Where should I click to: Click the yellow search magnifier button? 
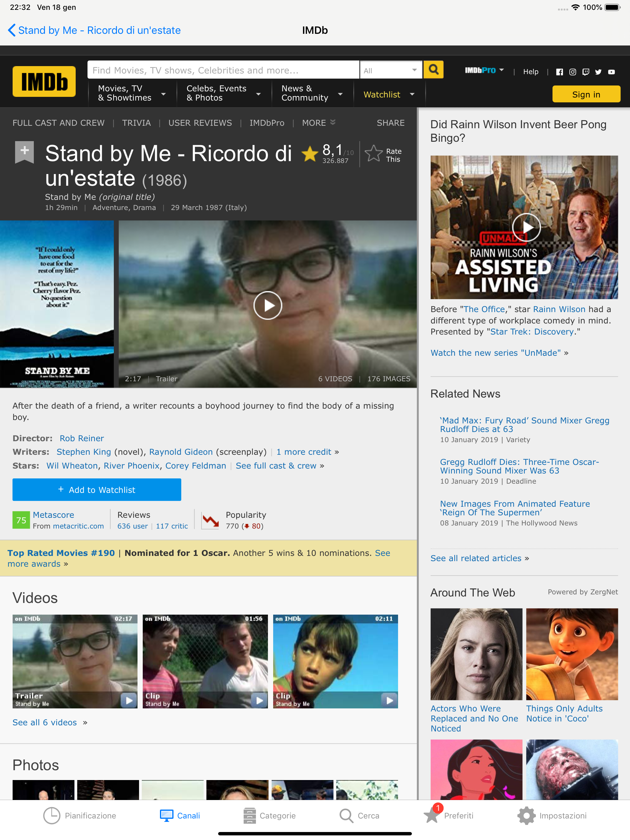(x=433, y=70)
